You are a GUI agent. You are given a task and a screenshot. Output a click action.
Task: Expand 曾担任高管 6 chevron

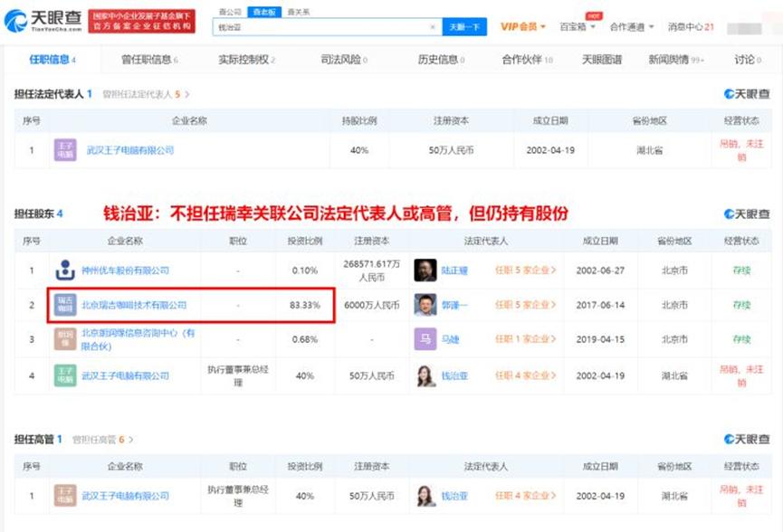point(131,439)
